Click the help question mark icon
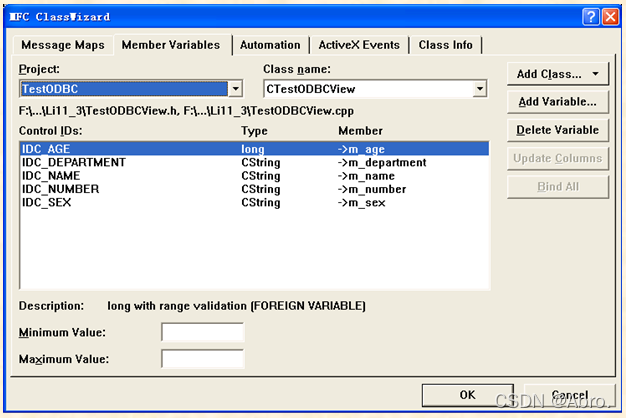 pyautogui.click(x=591, y=17)
